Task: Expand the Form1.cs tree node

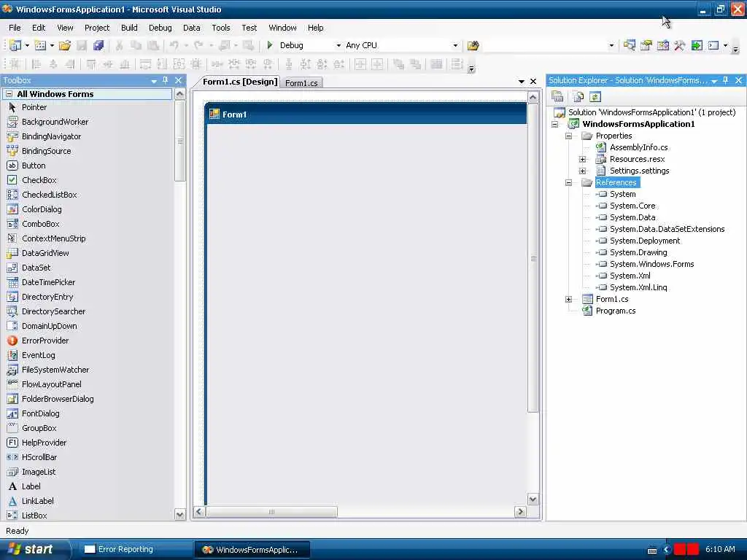Action: [568, 300]
